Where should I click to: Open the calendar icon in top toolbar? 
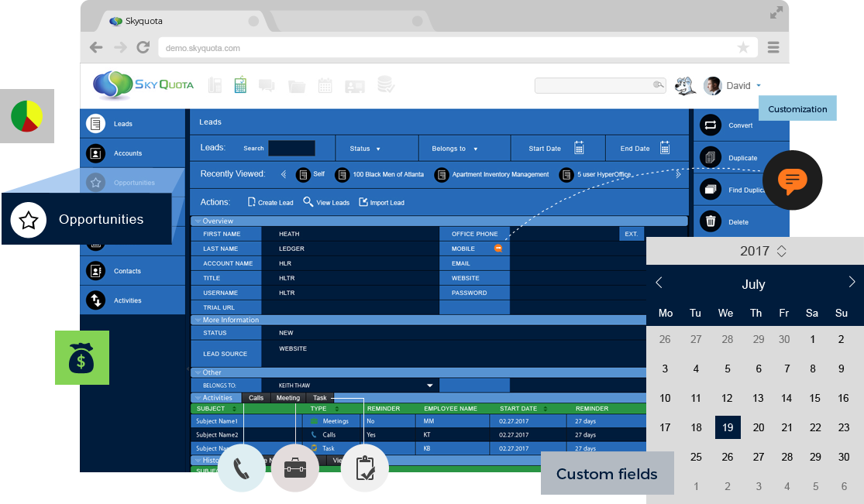(x=325, y=85)
